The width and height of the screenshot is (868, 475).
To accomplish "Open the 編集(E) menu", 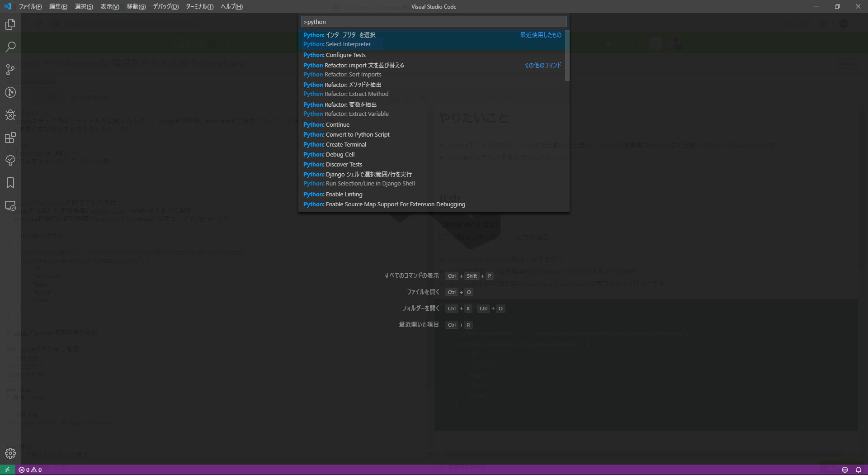I will (58, 6).
